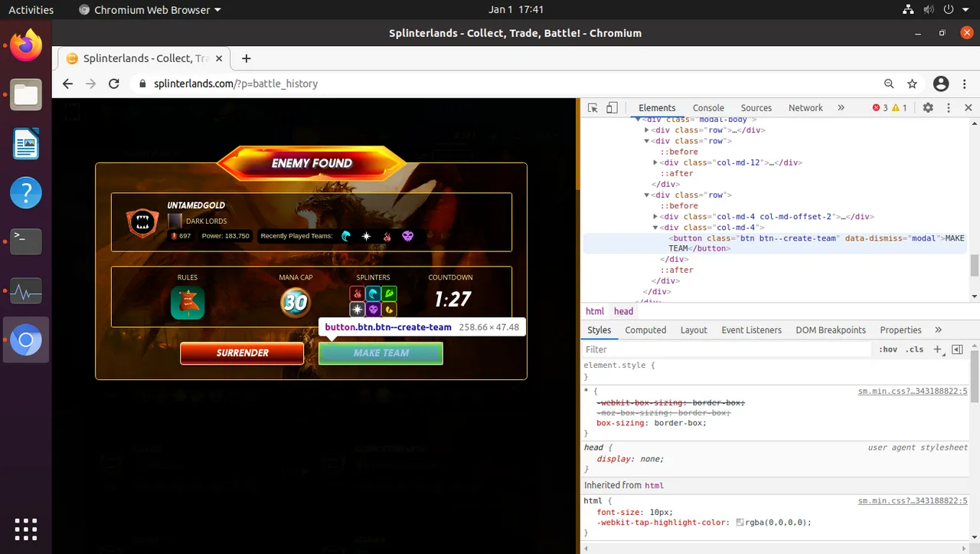This screenshot has width=980, height=554.
Task: Open the Chromium profile avatar menu
Action: (941, 84)
